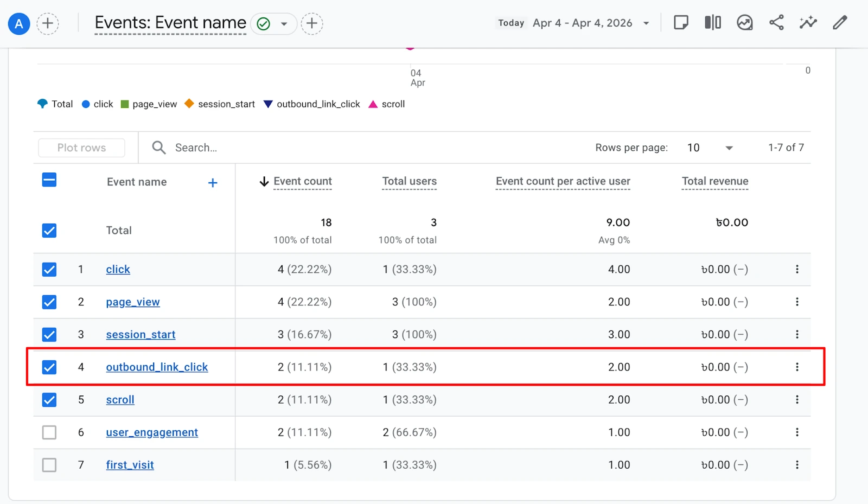
Task: Click the A account avatar icon
Action: click(x=18, y=23)
